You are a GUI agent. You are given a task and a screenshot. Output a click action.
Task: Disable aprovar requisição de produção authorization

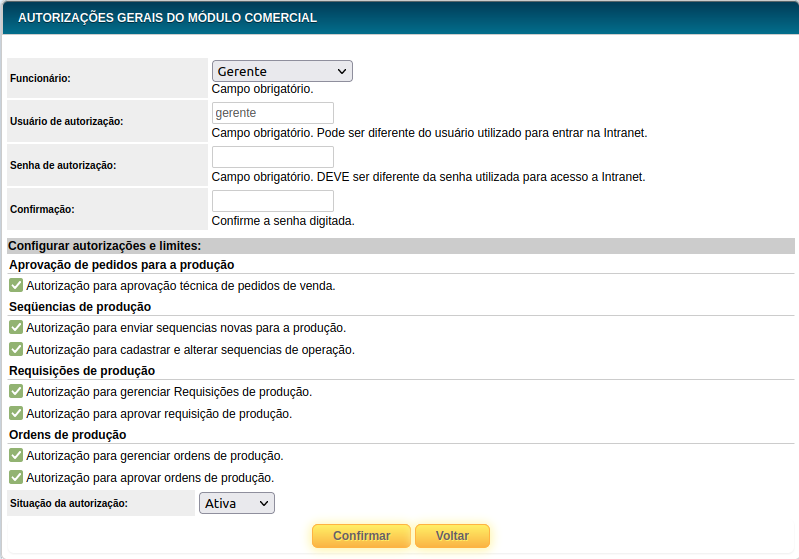(x=16, y=413)
